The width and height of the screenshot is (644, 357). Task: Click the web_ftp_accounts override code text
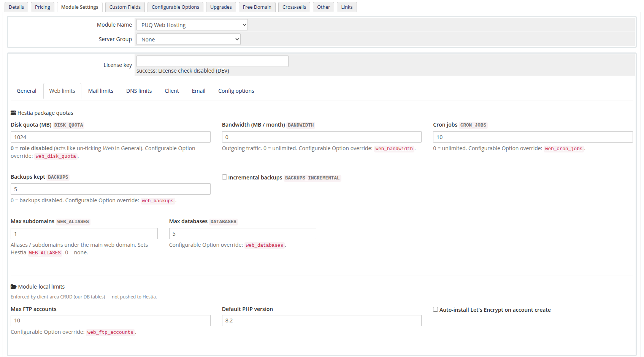(110, 332)
